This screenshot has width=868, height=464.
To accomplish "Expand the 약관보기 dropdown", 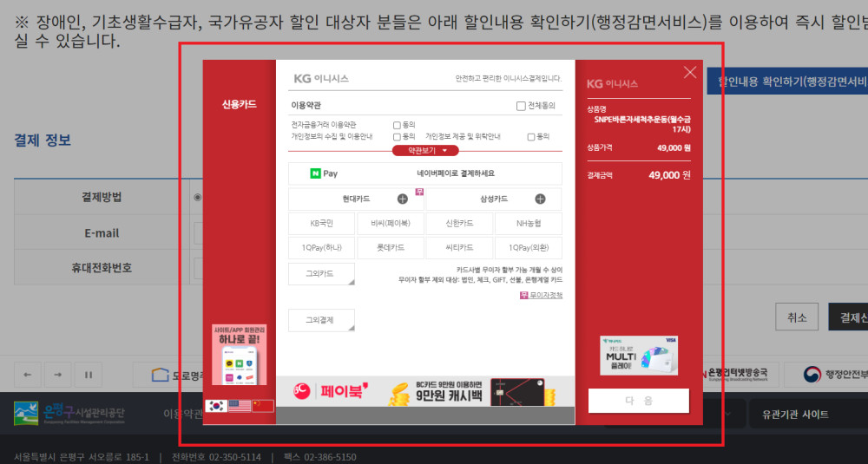I will [425, 150].
